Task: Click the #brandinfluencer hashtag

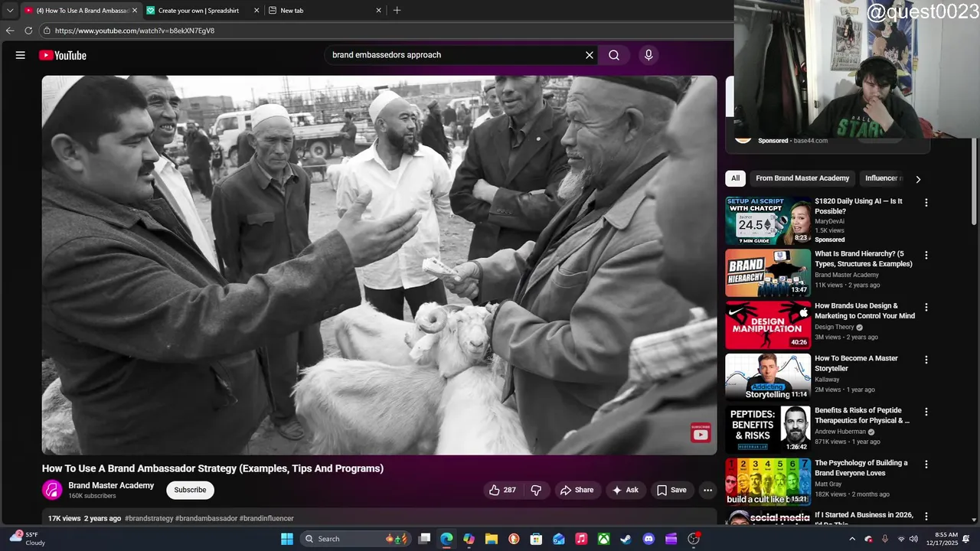Action: [x=266, y=518]
